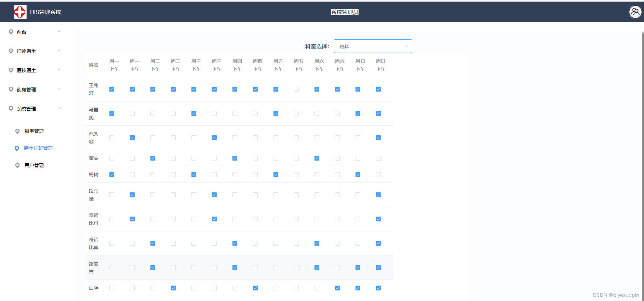Click the name 董安 in the table
This screenshot has width=644, height=301.
tap(94, 158)
